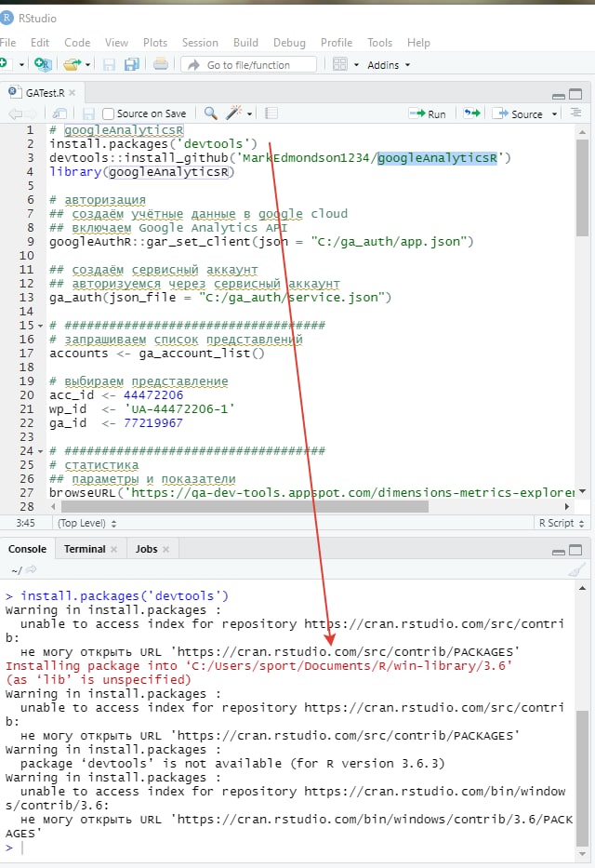Focus the Go to file/function field
This screenshot has width=595, height=868.
[x=249, y=65]
